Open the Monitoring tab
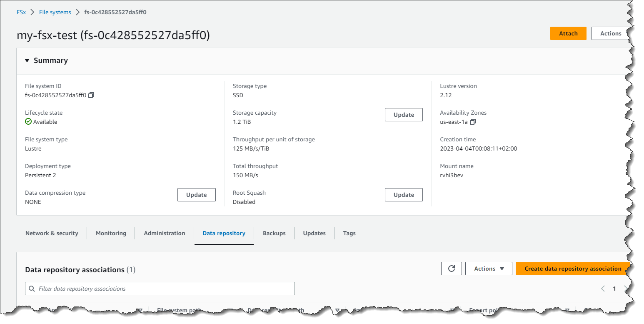 coord(111,233)
